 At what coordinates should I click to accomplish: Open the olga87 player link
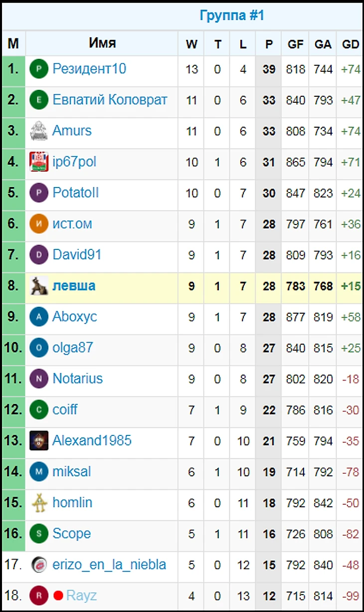click(x=73, y=348)
